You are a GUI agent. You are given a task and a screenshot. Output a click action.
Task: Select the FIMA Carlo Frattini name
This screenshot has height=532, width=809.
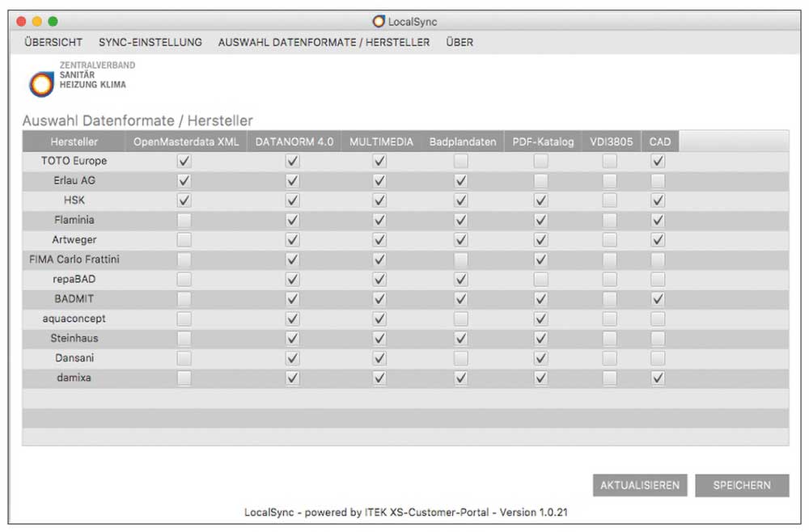point(74,260)
